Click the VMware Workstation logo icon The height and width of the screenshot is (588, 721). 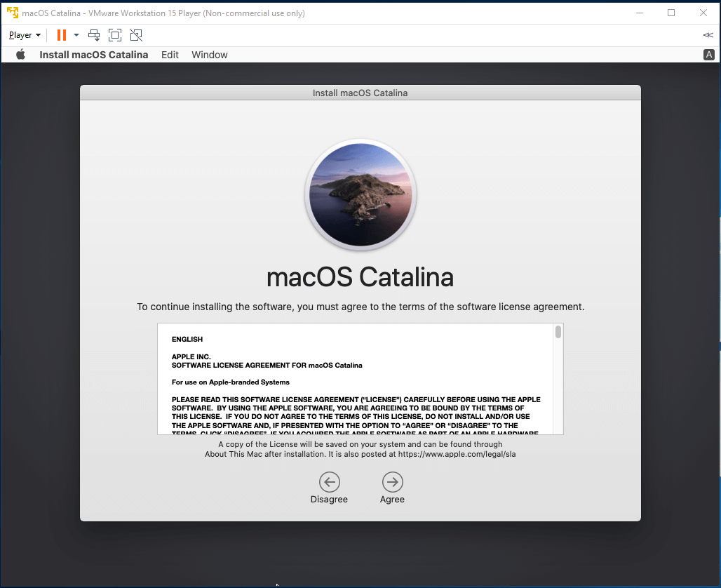[x=13, y=13]
